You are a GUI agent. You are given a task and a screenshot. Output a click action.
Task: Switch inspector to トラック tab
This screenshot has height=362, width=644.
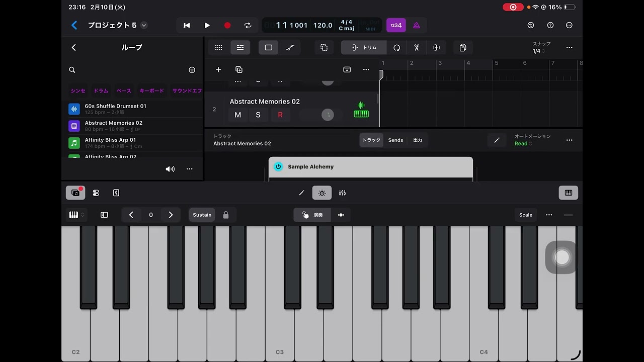point(371,140)
